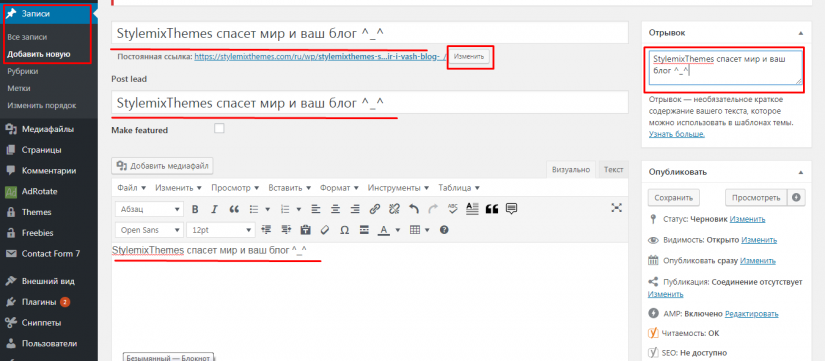The width and height of the screenshot is (825, 361).
Task: Click into the Отрывок excerpt textarea
Action: click(726, 67)
